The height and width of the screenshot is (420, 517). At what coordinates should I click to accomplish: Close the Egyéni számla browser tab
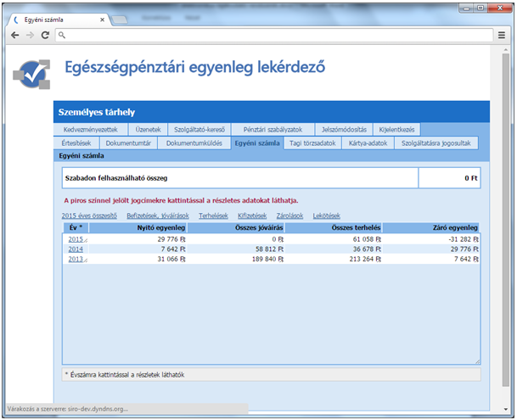tap(102, 20)
